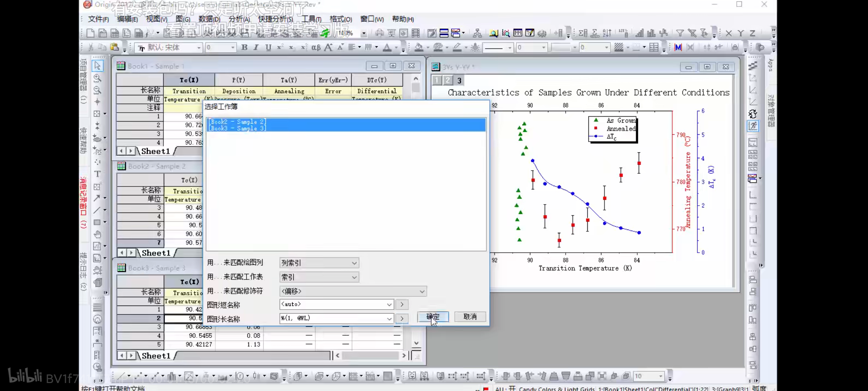Select the Line drawing tool
868x391 pixels.
click(x=97, y=210)
